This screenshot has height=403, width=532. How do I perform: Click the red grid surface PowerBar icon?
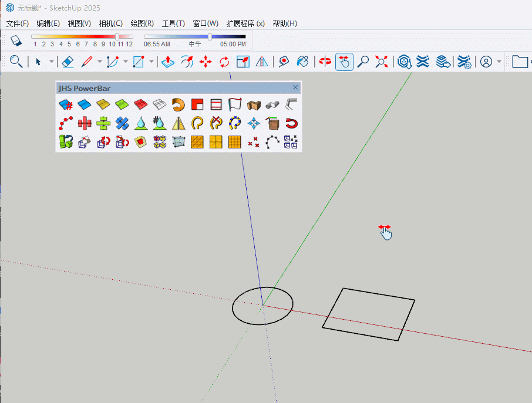click(141, 104)
